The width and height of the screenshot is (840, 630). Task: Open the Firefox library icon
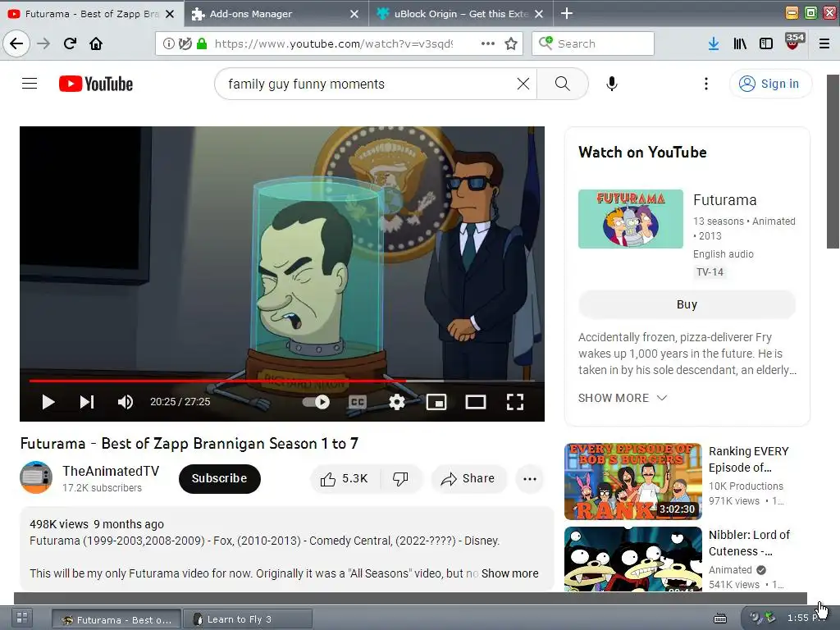tap(740, 43)
